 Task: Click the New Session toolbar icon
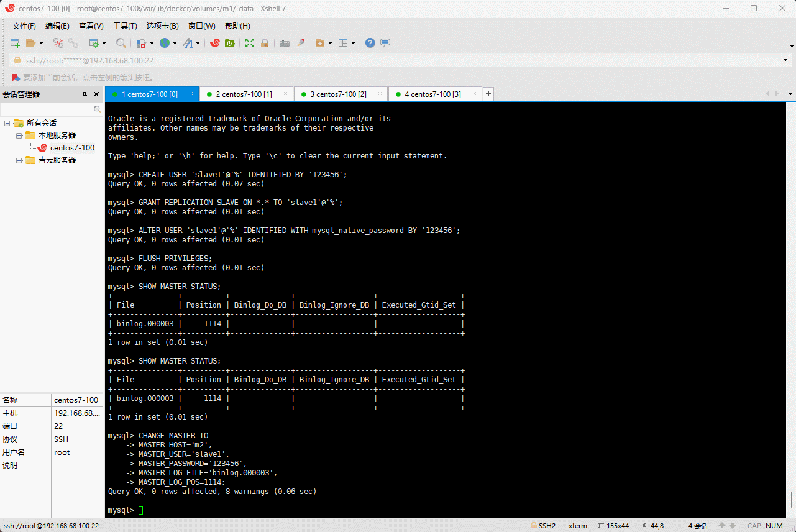click(x=16, y=43)
